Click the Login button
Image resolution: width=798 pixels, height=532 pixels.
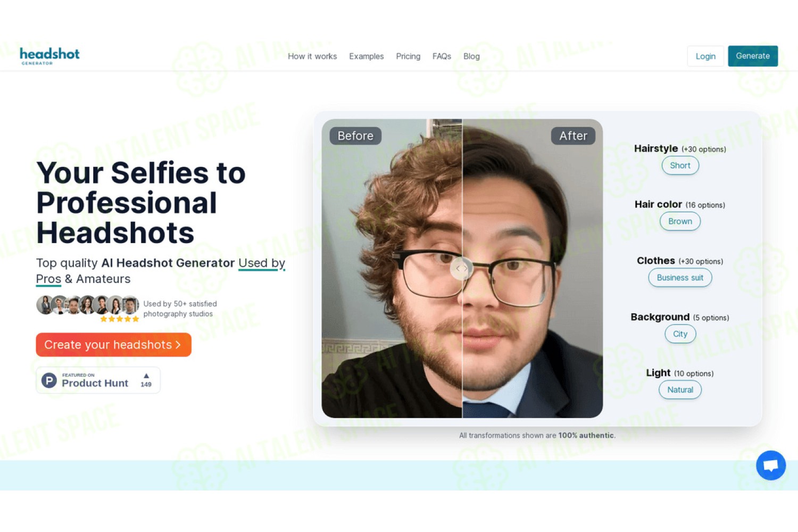coord(705,56)
